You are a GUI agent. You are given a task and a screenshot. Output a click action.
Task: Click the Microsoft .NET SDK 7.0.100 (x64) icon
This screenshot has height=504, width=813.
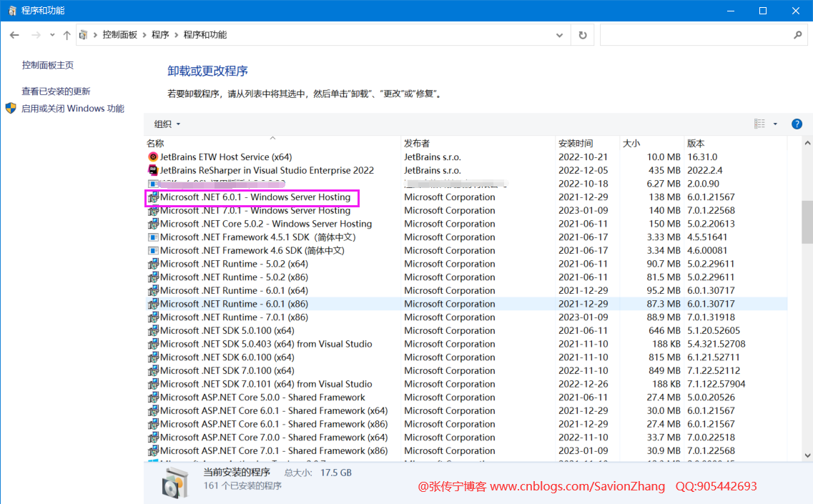[152, 371]
